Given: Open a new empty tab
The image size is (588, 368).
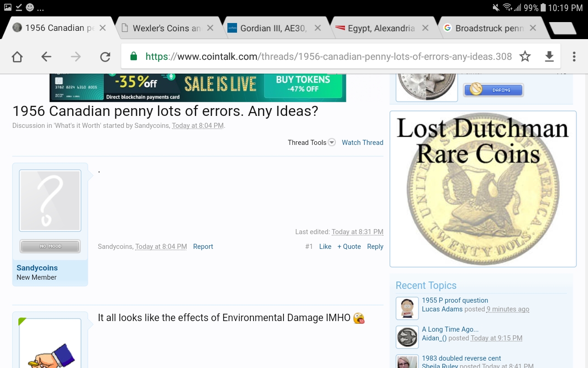Looking at the screenshot, I should coord(562,29).
